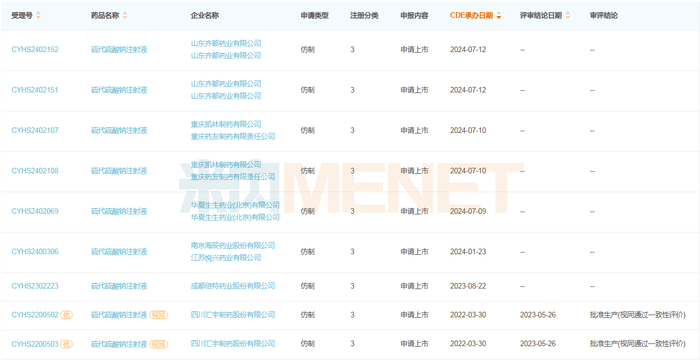
Task: Select 申请上市 in the CYHS2402151 row
Action: pyautogui.click(x=414, y=90)
